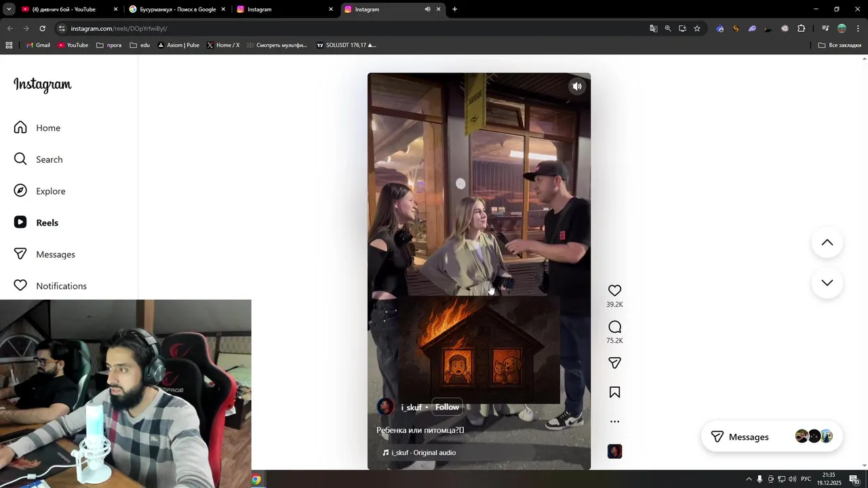Reload the page
Viewport: 868px width, 488px height.
pos(42,28)
